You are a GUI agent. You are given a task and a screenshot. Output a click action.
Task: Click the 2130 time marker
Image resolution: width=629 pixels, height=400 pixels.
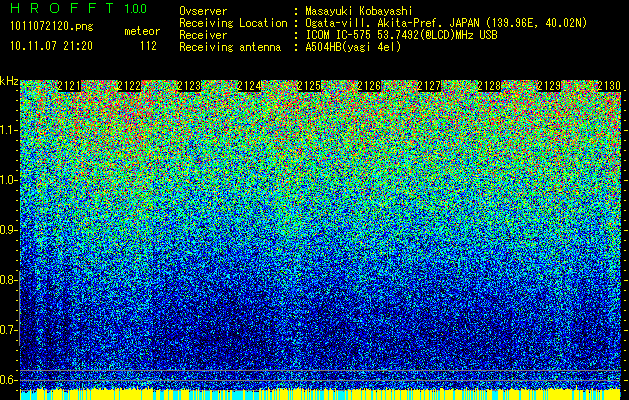(x=609, y=86)
